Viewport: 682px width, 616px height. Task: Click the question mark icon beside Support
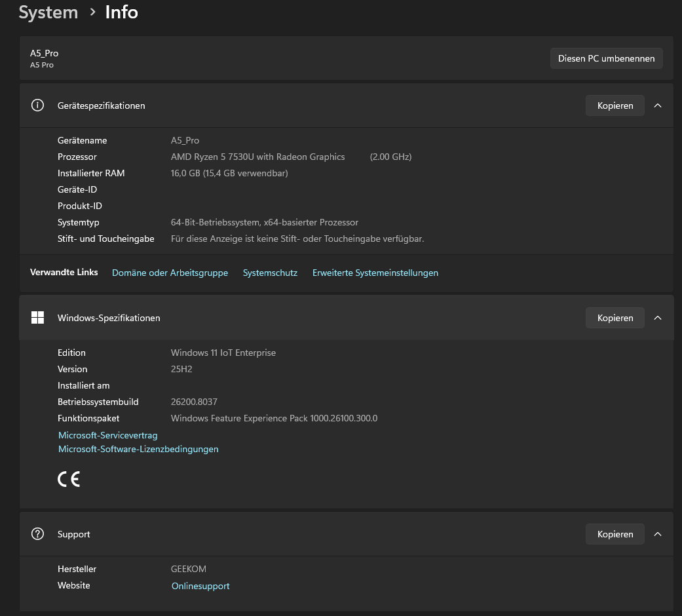point(37,534)
